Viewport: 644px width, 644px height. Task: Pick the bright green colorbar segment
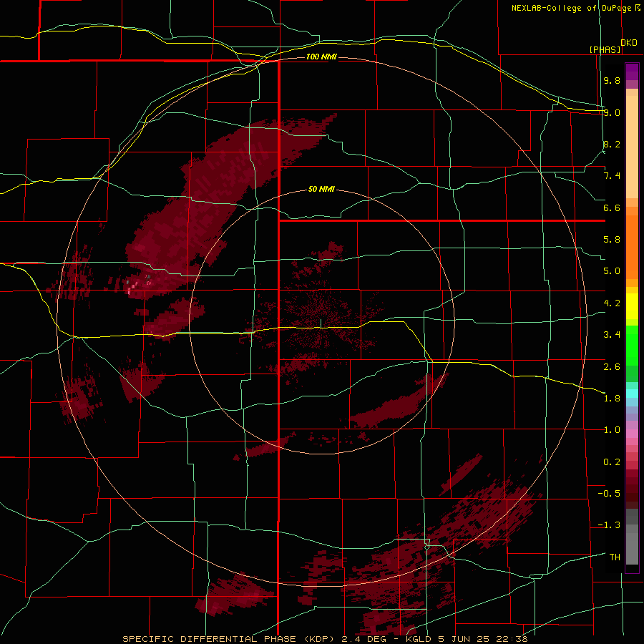632,345
